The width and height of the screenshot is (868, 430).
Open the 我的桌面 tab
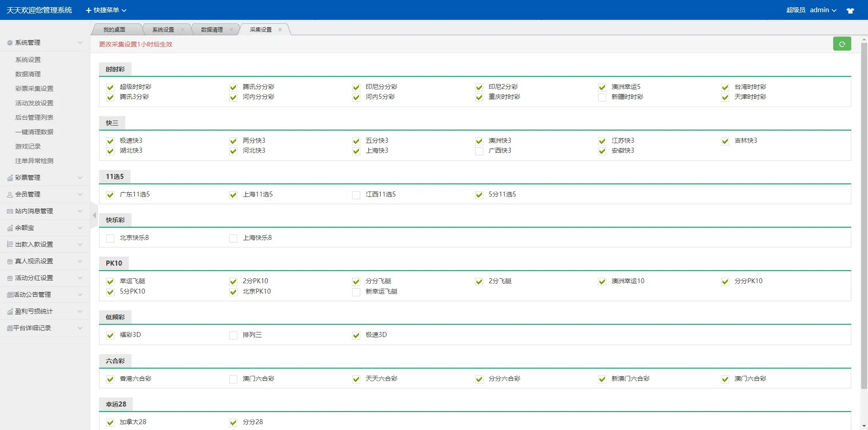114,29
